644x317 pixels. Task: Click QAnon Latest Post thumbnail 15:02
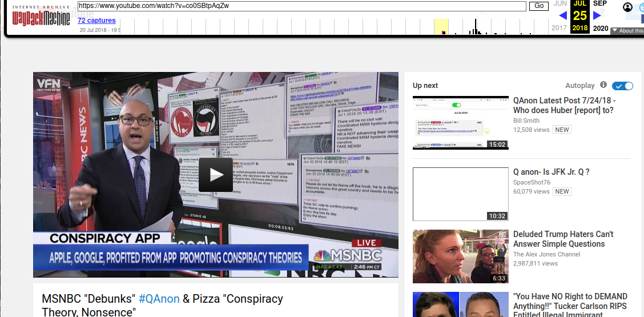point(460,123)
